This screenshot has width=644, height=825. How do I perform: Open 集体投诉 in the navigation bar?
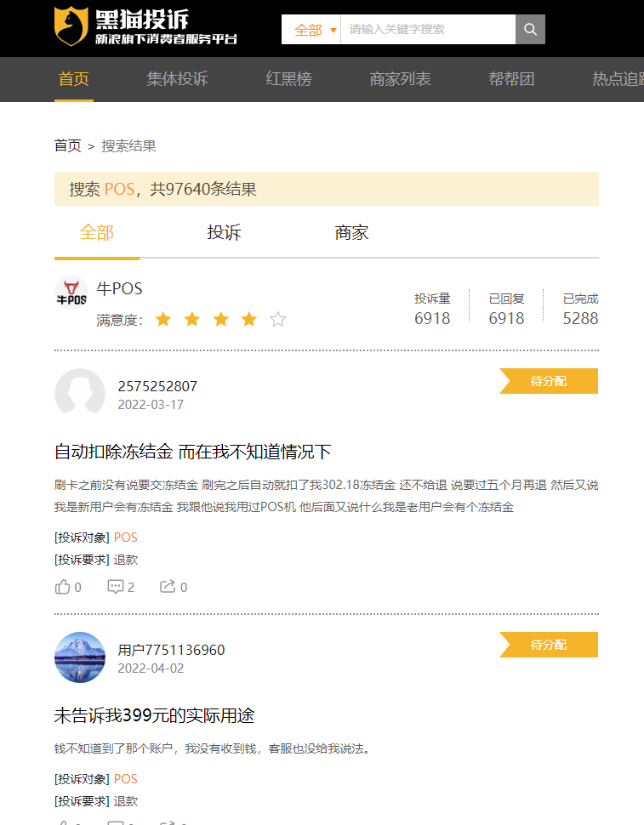[177, 79]
